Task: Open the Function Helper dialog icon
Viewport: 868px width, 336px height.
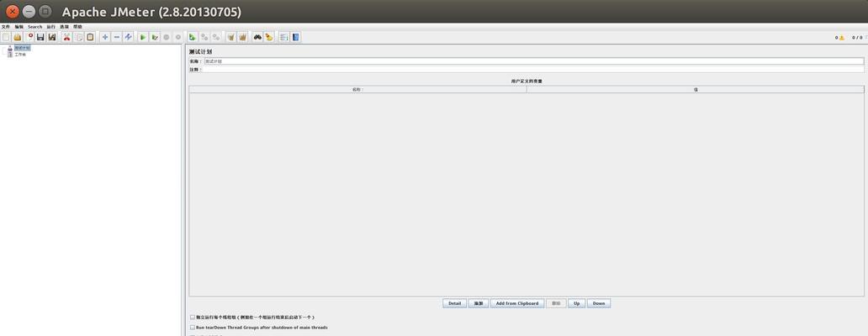Action: tap(284, 37)
